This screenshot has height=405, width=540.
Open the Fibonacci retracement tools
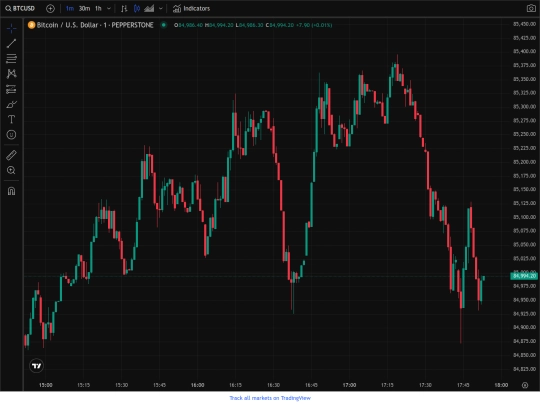[x=11, y=59]
